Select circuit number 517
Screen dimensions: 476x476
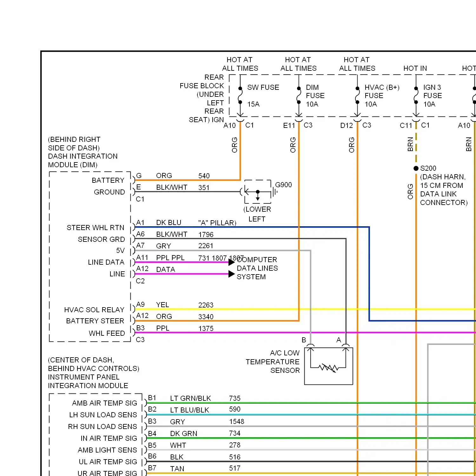pyautogui.click(x=235, y=468)
